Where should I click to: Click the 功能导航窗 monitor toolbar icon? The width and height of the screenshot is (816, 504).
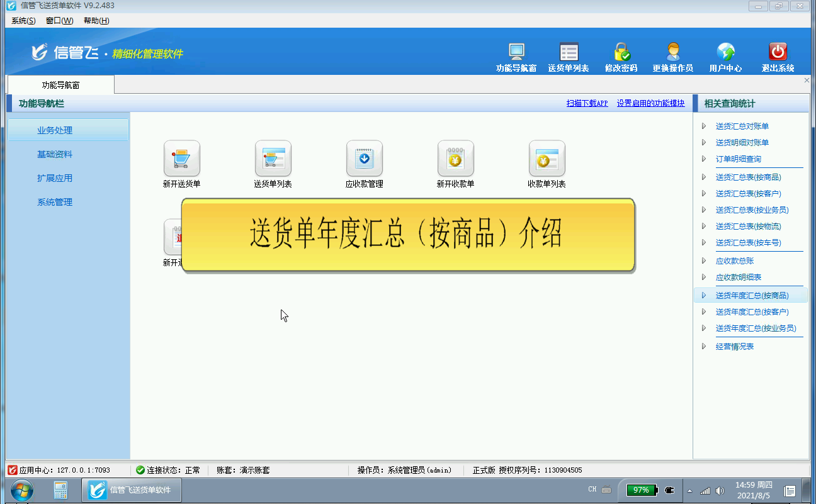click(x=516, y=52)
